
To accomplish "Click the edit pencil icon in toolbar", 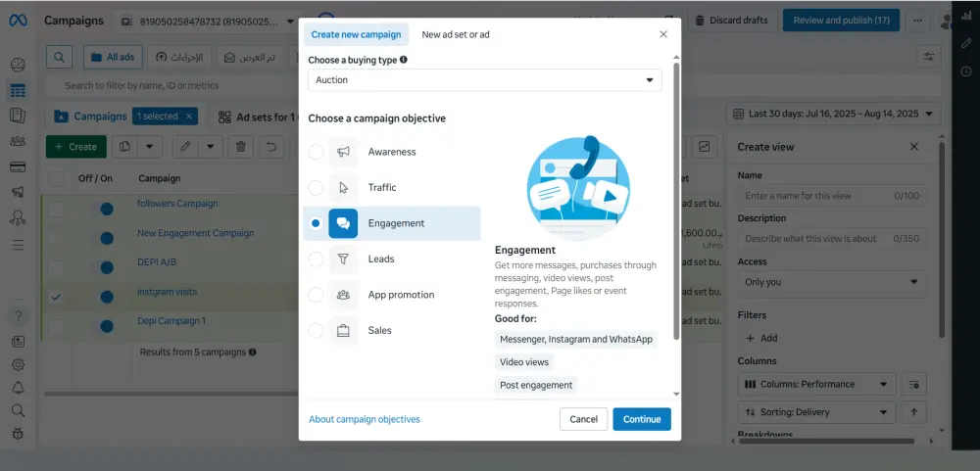I will point(185,147).
